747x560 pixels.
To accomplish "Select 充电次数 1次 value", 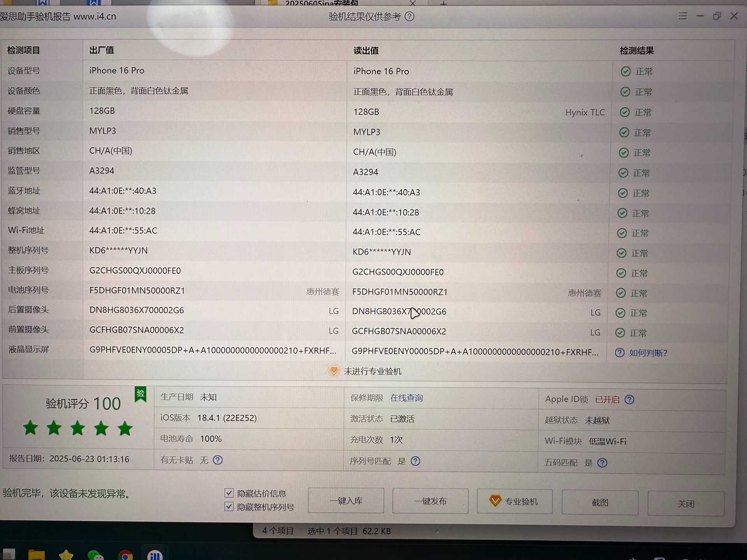I will tap(396, 440).
